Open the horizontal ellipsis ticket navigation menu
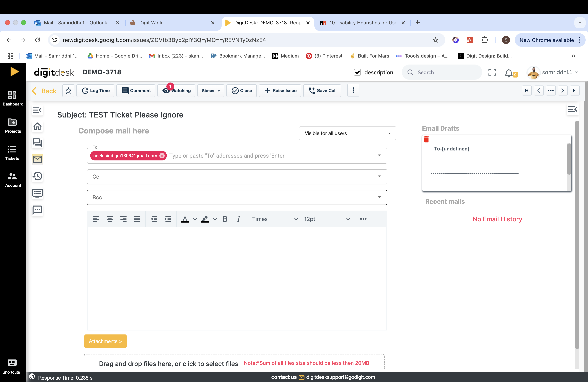The width and height of the screenshot is (588, 382). point(551,91)
